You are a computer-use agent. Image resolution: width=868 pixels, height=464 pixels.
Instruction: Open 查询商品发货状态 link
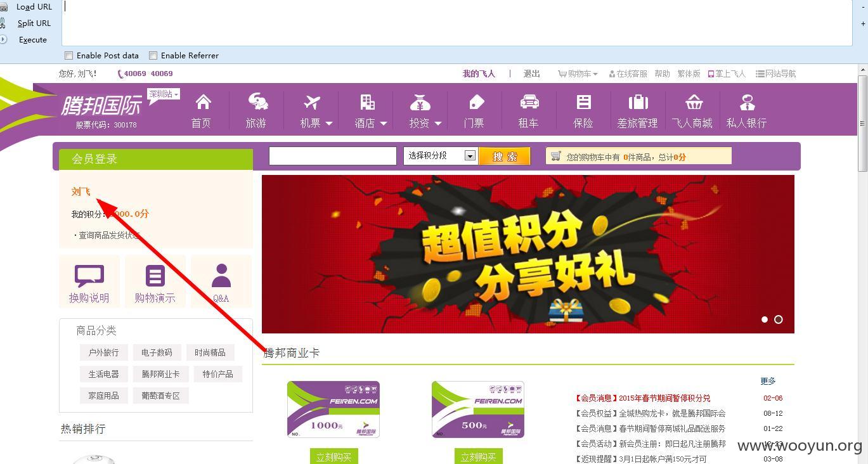pyautogui.click(x=109, y=235)
